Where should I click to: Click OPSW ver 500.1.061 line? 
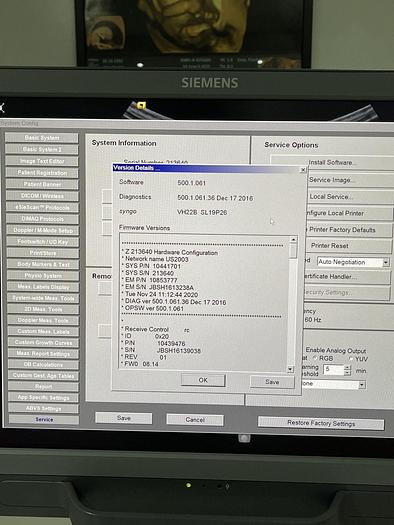(x=154, y=308)
